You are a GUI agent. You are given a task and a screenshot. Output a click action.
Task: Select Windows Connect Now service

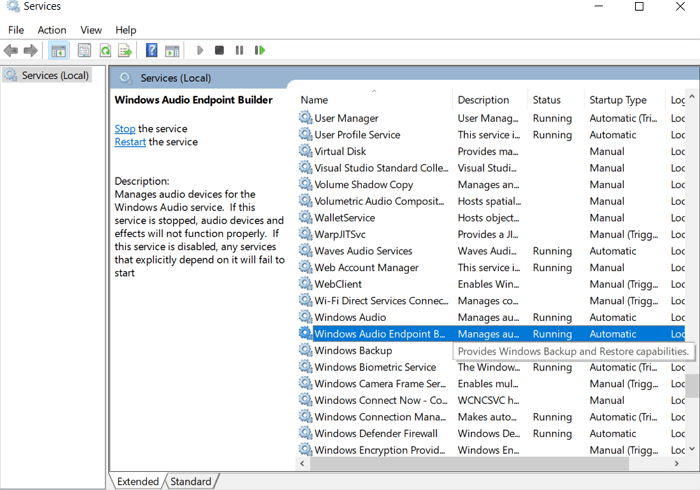click(491, 400)
